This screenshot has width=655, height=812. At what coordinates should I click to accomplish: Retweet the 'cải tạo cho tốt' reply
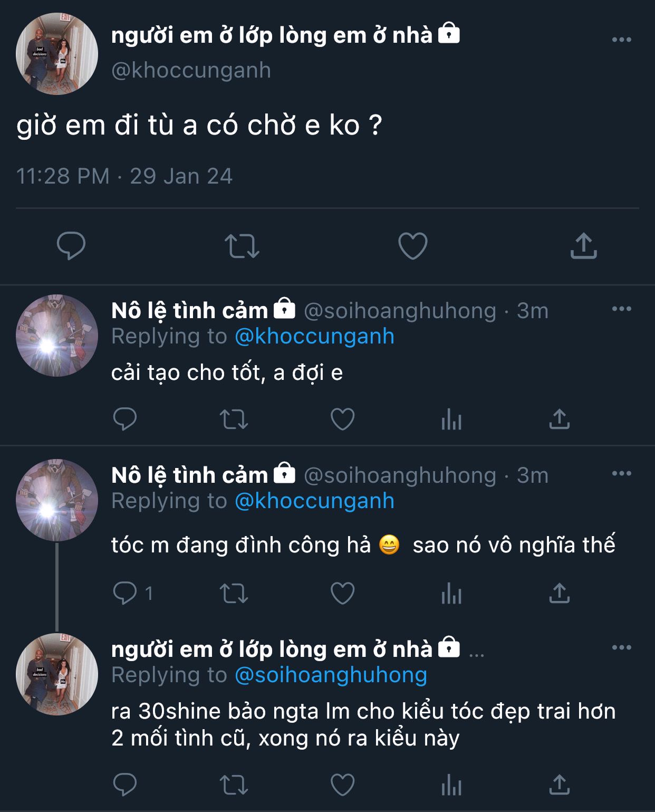point(234,419)
